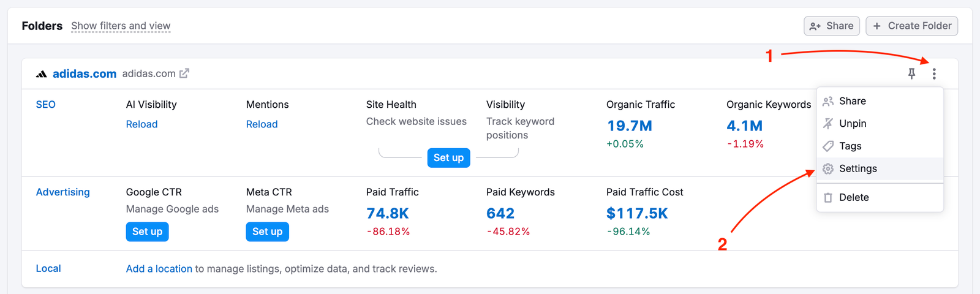Click the Create Folder button
The image size is (980, 294).
click(911, 26)
